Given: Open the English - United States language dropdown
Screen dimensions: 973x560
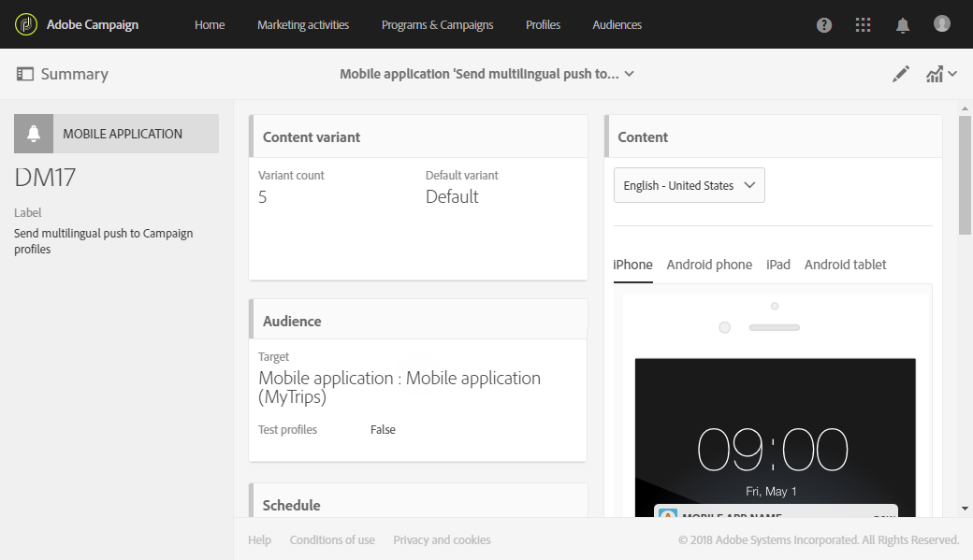Looking at the screenshot, I should click(x=689, y=185).
